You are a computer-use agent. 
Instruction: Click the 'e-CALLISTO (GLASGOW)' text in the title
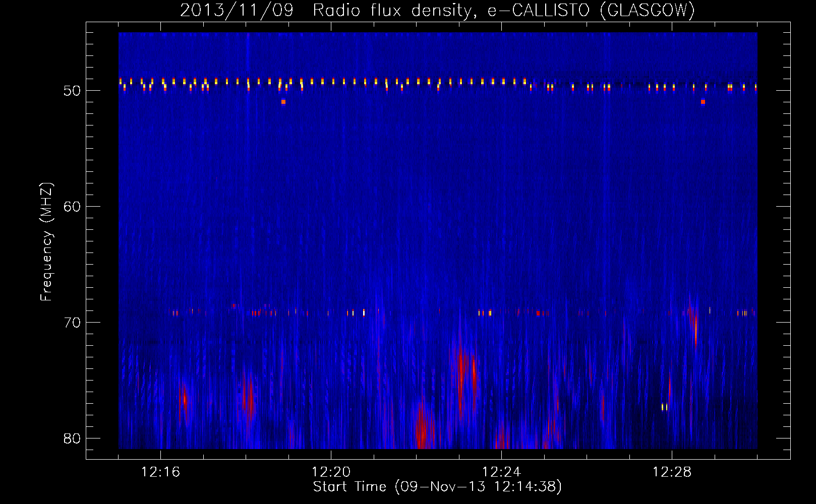[591, 11]
